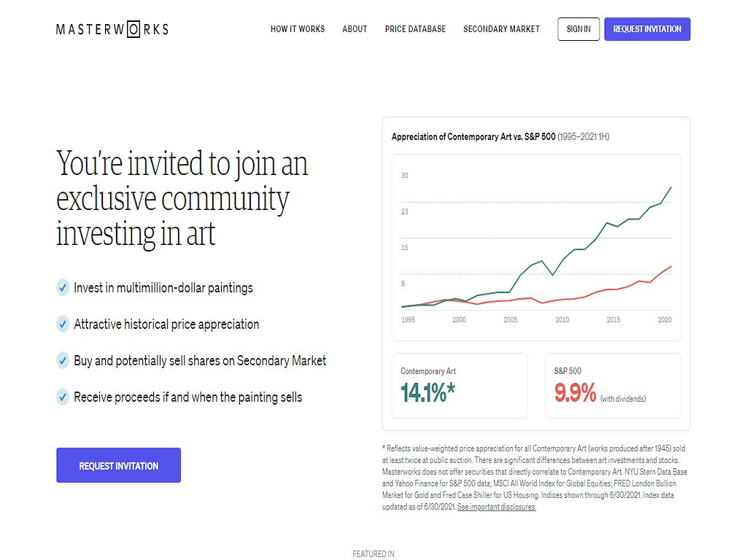Navigate to Secondary Market
The image size is (747, 560).
[x=502, y=29]
